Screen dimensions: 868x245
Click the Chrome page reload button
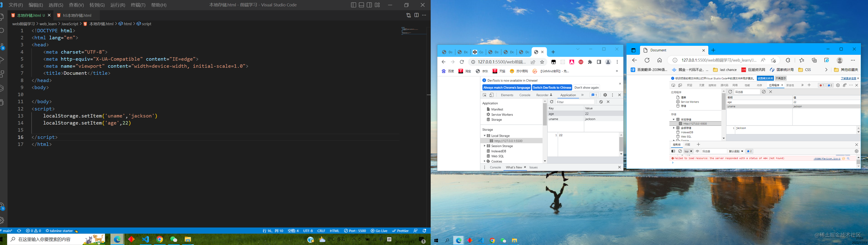click(462, 62)
